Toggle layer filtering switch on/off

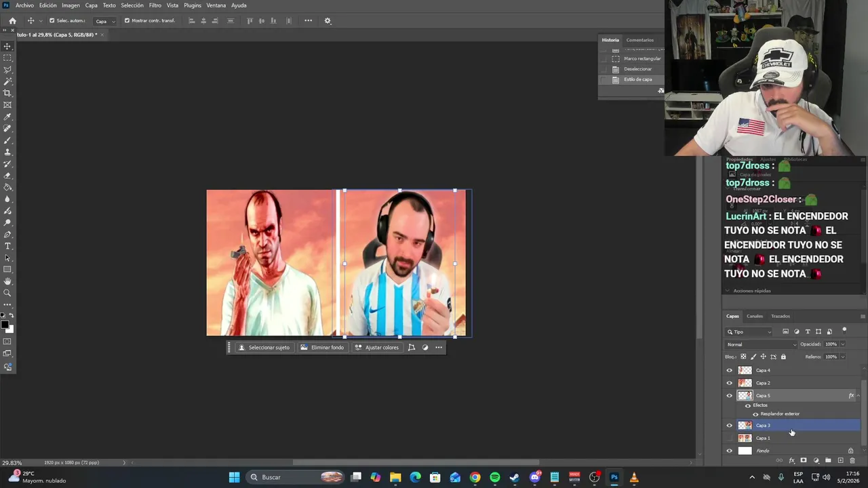click(844, 330)
